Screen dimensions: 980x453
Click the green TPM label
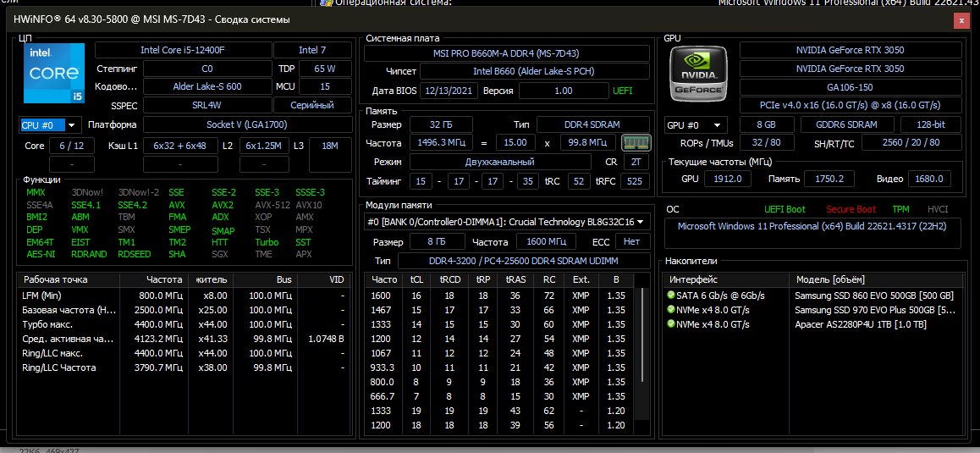[900, 209]
